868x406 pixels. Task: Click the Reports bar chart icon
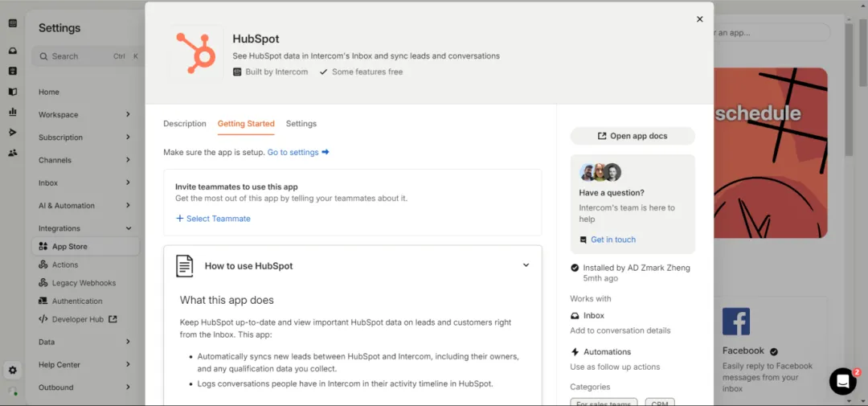(x=13, y=112)
